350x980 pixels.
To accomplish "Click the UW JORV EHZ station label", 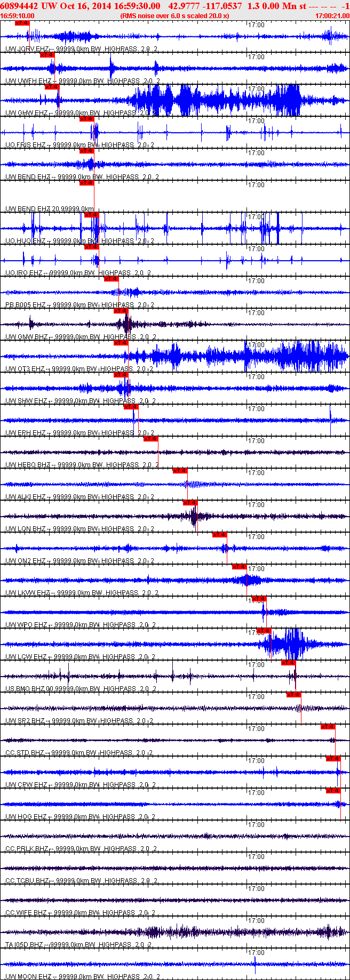I will pos(81,49).
